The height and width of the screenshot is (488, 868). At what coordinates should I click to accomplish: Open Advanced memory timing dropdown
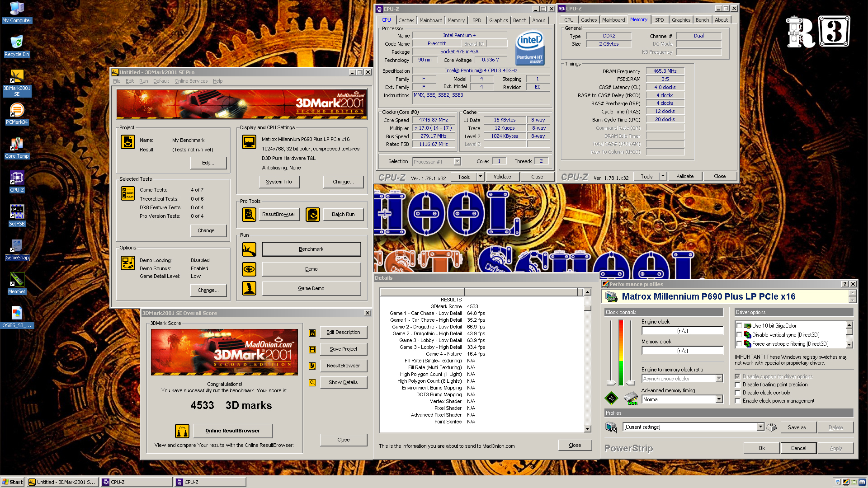(719, 399)
